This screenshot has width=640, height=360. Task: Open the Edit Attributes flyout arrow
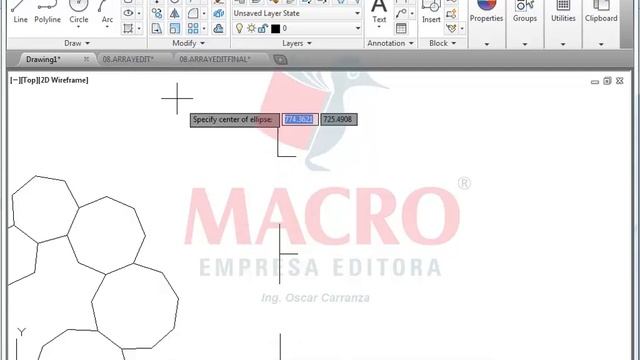pyautogui.click(x=462, y=29)
